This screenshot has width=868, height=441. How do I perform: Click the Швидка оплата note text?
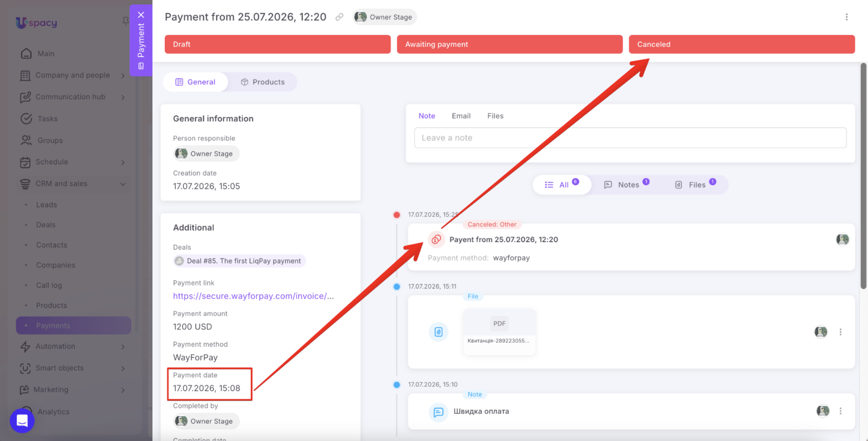(481, 411)
